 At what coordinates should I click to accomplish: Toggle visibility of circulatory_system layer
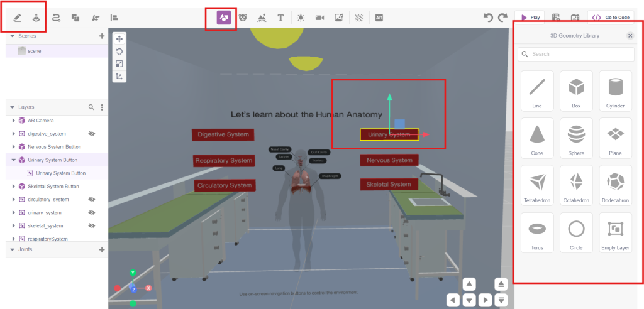click(x=92, y=199)
